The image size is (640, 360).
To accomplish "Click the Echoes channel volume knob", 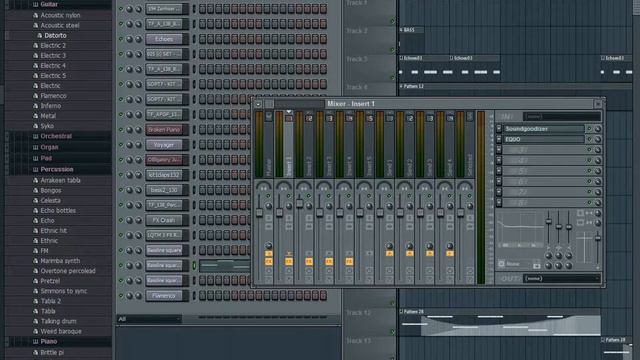I will click(139, 39).
